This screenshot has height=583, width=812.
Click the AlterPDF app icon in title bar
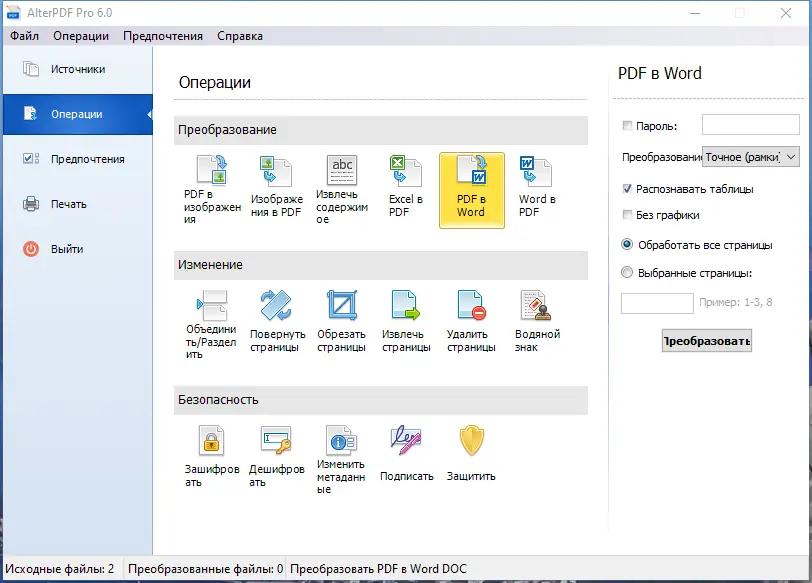13,13
